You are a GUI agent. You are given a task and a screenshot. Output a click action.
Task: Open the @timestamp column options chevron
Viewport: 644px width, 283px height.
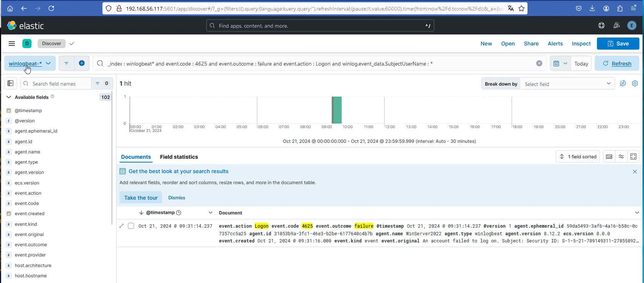(x=210, y=213)
